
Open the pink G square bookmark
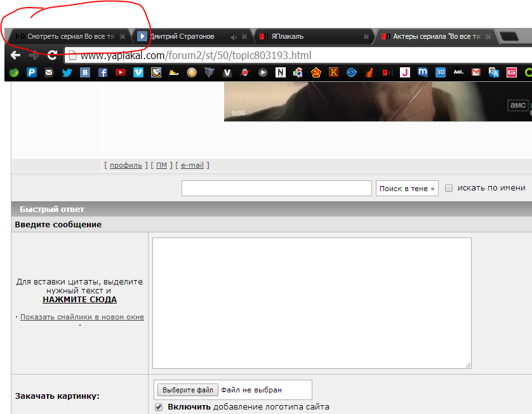click(x=511, y=72)
